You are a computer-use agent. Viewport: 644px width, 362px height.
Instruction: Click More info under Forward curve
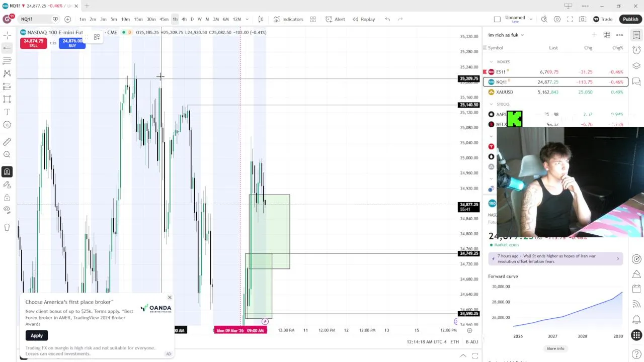tap(555, 348)
